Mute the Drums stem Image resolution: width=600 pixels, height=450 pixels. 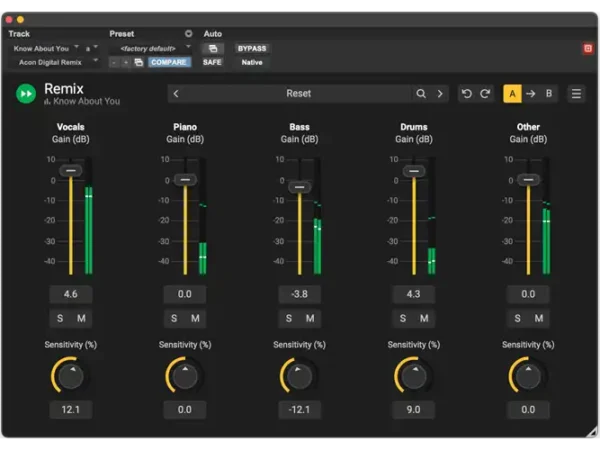coord(424,318)
